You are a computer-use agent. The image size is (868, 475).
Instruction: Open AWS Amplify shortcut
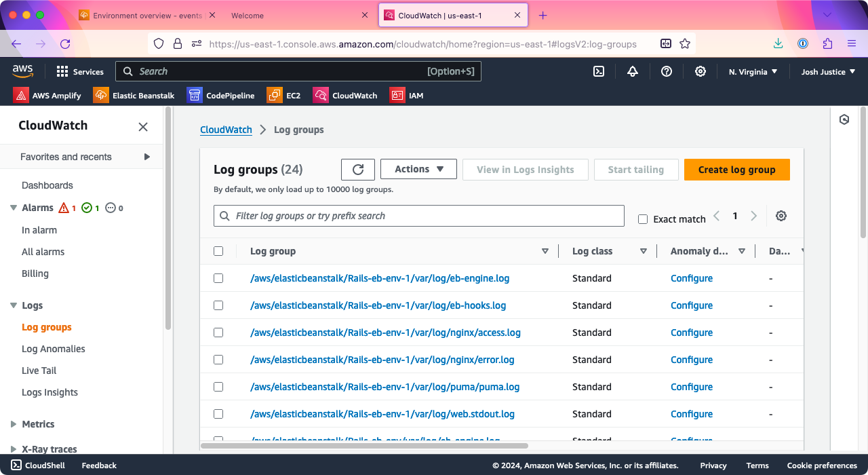(47, 95)
